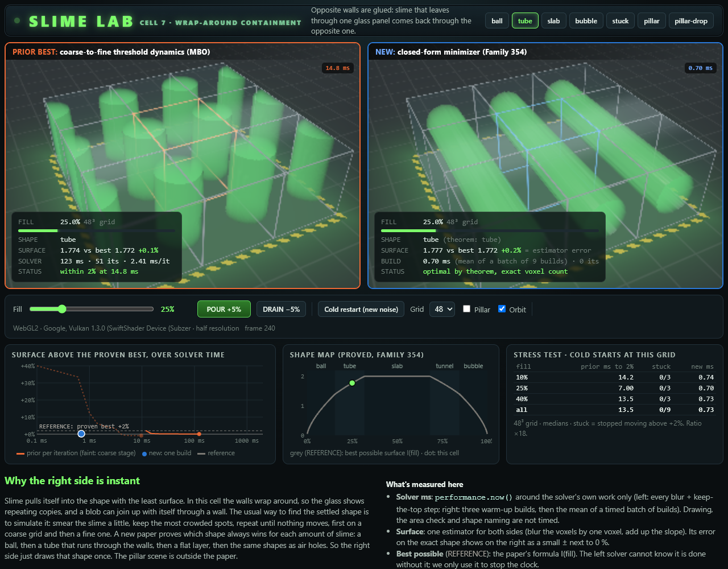The width and height of the screenshot is (728, 569).
Task: Click the 'REFERENCE: proven best +2%' chart label
Action: 84,426
